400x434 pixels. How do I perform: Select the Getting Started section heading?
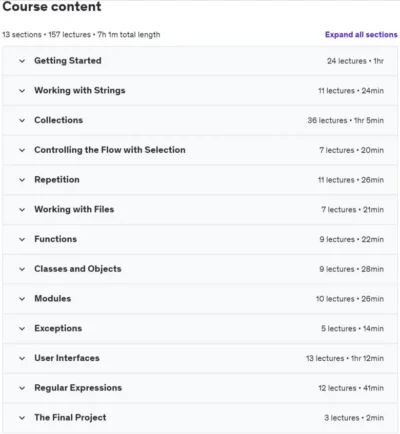point(68,61)
